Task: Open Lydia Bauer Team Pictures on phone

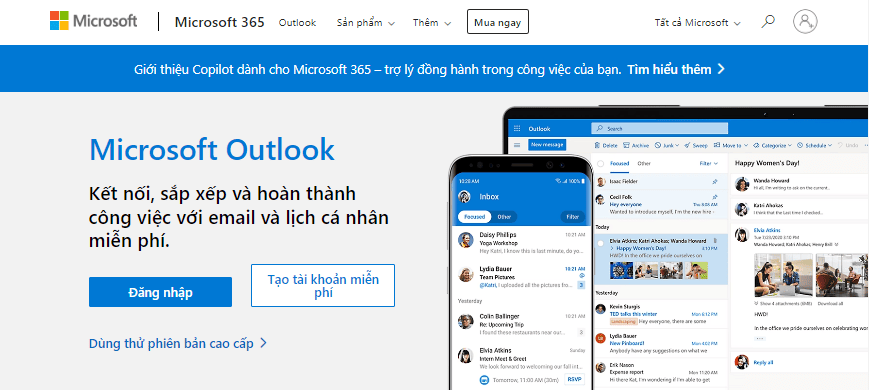Action: tap(521, 276)
